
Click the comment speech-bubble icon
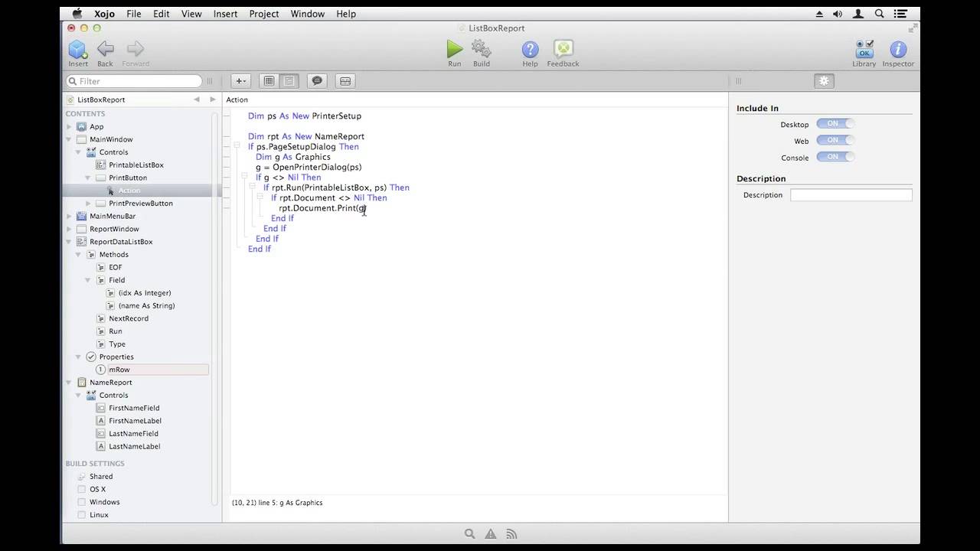click(x=317, y=81)
